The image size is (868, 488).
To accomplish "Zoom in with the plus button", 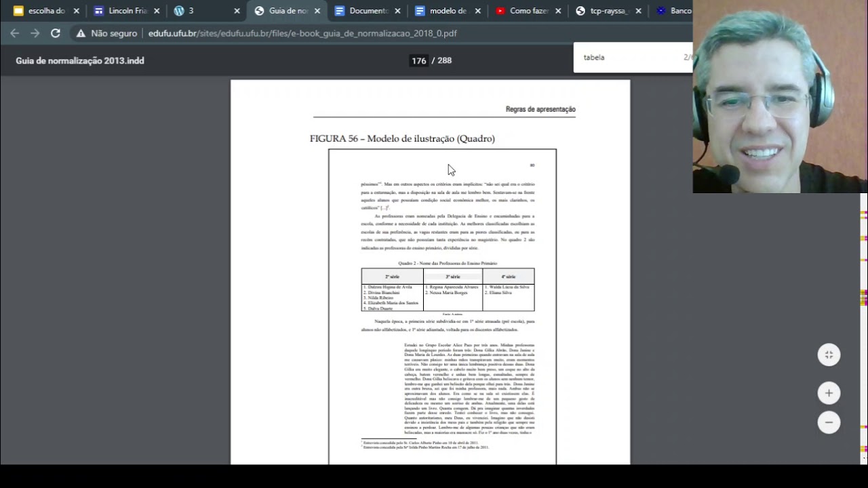I will [829, 393].
